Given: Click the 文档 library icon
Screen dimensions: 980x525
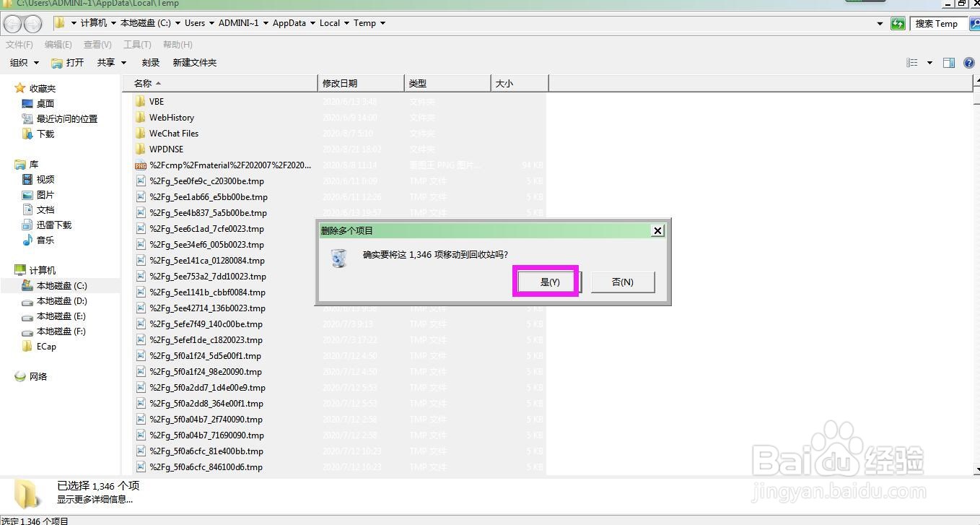Looking at the screenshot, I should tap(27, 209).
